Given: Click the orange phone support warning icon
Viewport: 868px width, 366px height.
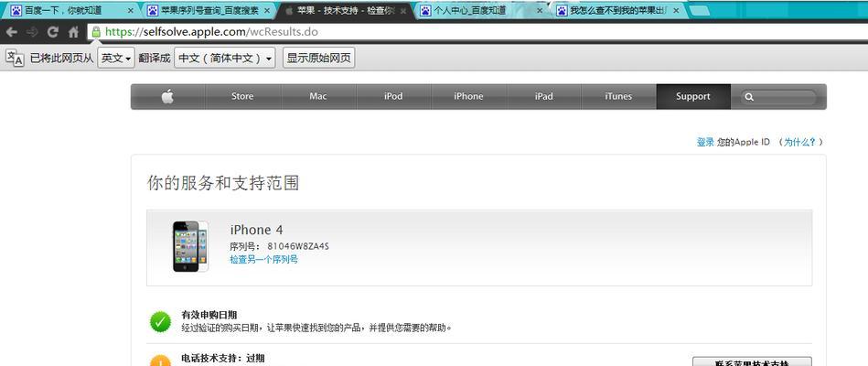Looking at the screenshot, I should coord(161,361).
